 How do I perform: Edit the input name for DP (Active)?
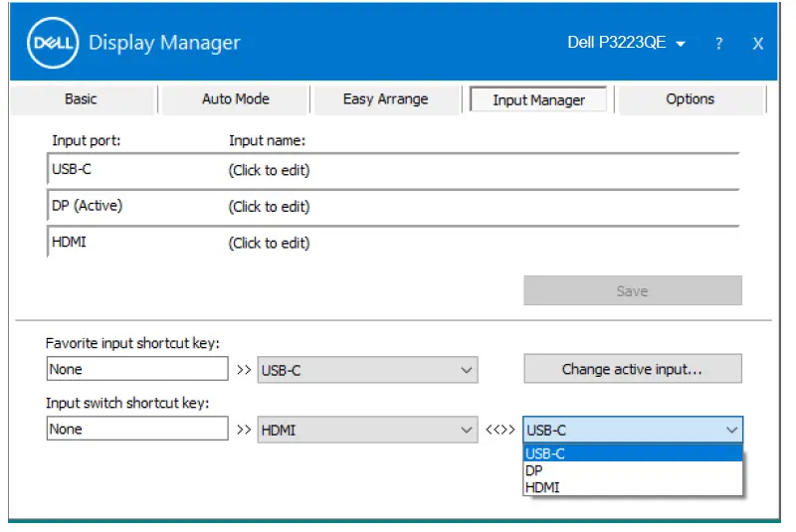269,207
